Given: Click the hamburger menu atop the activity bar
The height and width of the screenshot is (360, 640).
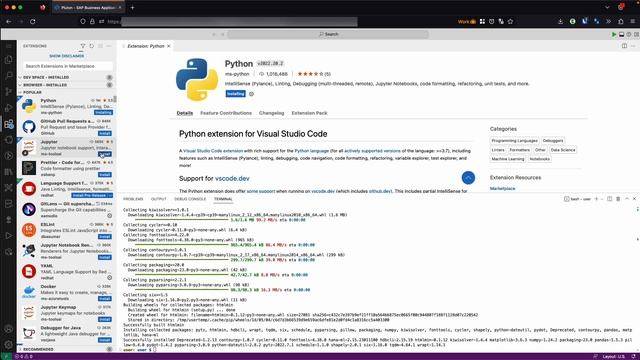Looking at the screenshot, I should tap(9, 46).
